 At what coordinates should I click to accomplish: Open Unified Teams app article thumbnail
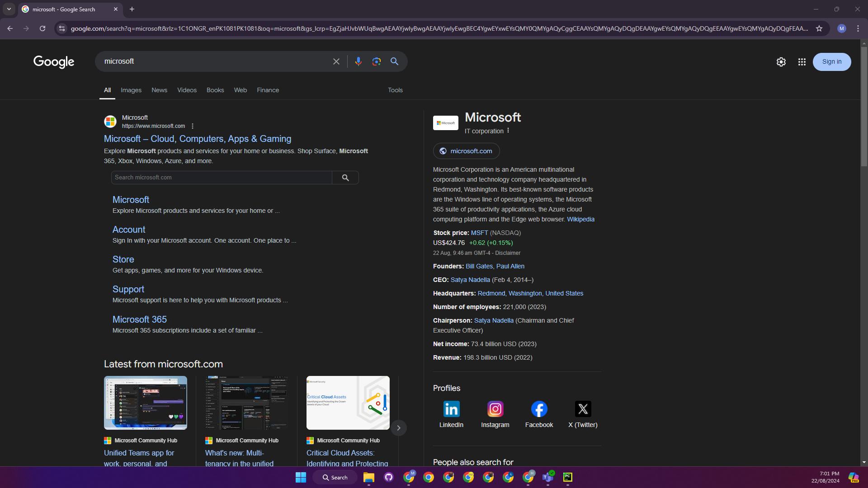146,403
